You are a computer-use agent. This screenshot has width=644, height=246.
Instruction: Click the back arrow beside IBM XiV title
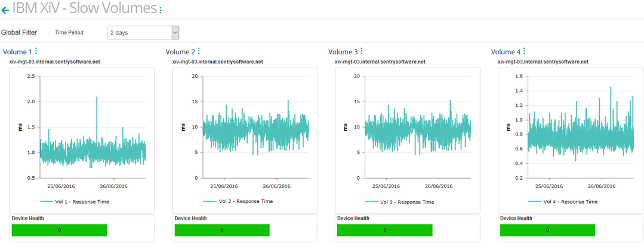point(5,10)
